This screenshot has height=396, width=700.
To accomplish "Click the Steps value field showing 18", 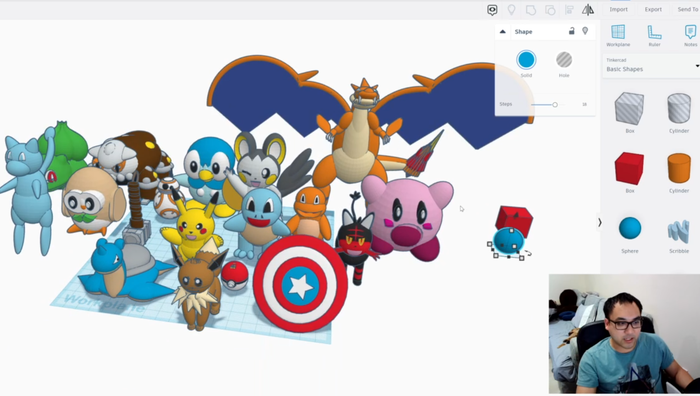I will click(584, 104).
